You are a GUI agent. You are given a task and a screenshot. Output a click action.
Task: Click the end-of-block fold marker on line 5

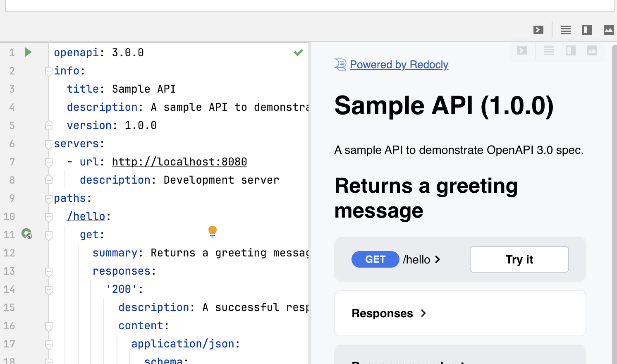pyautogui.click(x=49, y=125)
